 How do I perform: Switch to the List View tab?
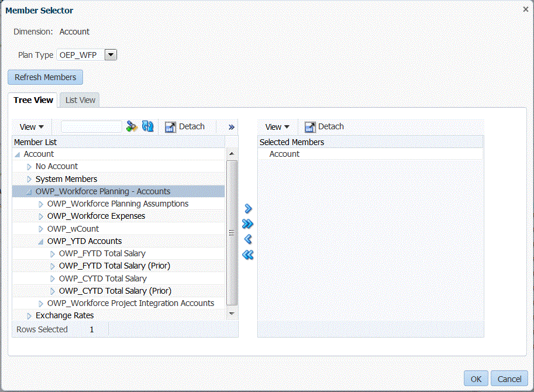(x=80, y=100)
